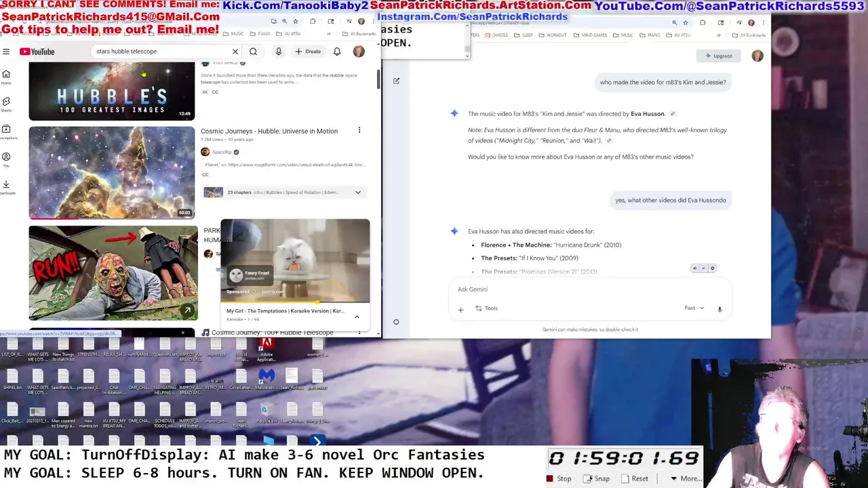The height and width of the screenshot is (488, 868).
Task: Open the 'Cosmic Journey: 100+ Hubble Telescope' result
Action: pos(272,333)
